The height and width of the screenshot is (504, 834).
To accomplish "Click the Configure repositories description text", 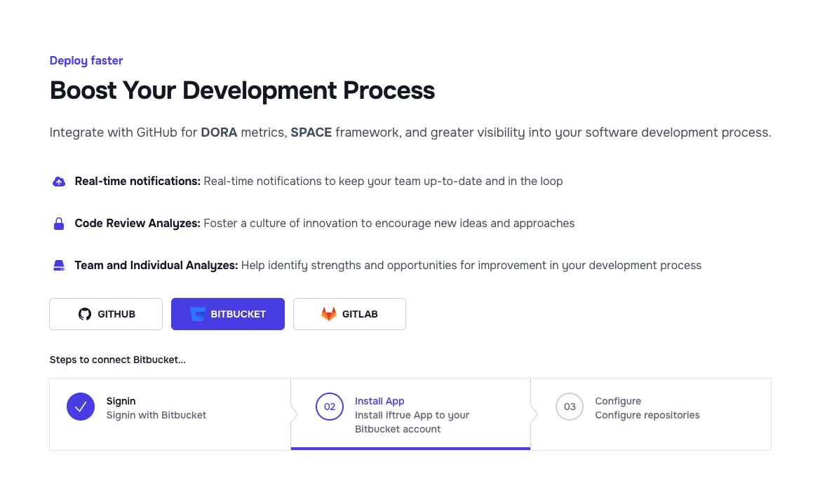I will [x=647, y=415].
